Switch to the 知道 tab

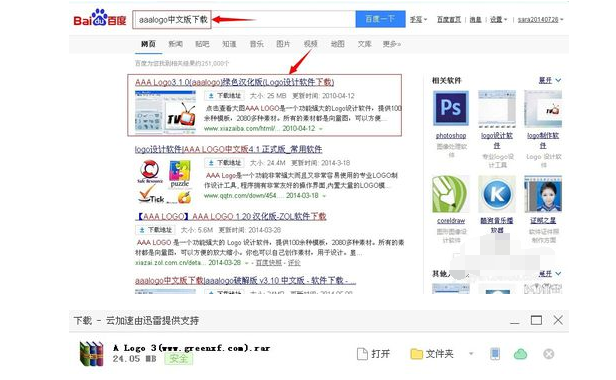click(x=229, y=44)
